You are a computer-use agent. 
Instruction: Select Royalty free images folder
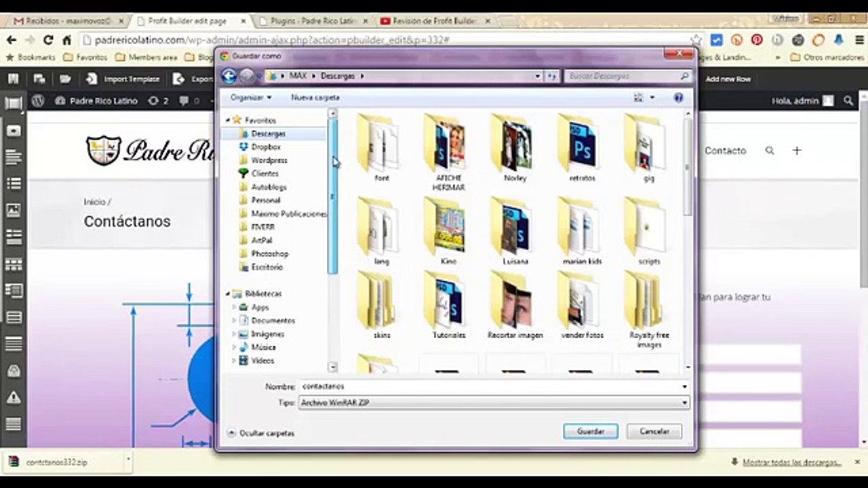648,310
